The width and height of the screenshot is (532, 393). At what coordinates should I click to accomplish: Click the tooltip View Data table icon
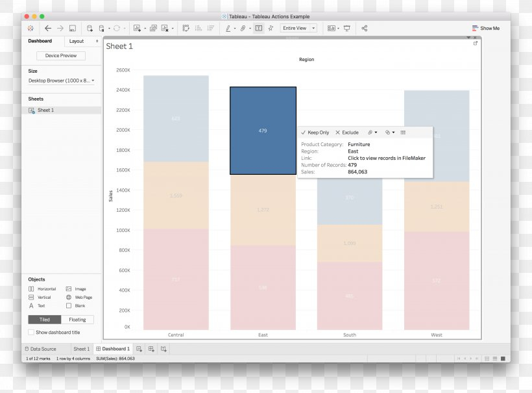click(x=403, y=133)
